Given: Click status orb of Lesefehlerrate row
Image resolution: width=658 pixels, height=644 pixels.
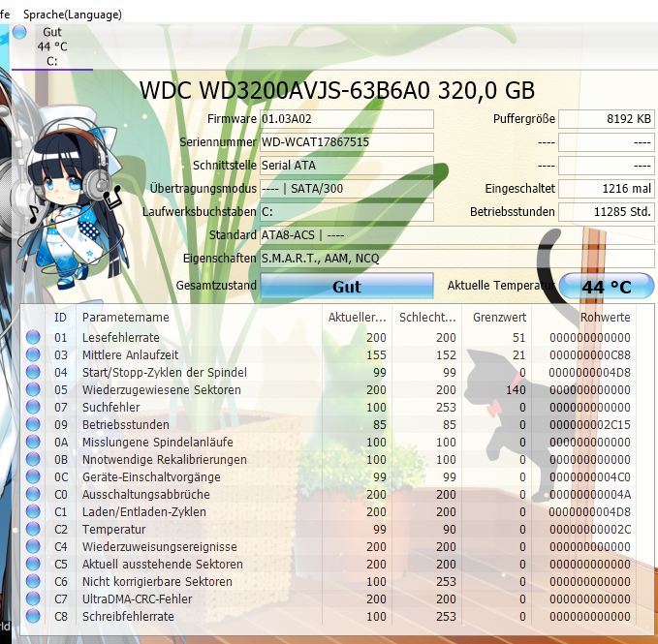Looking at the screenshot, I should click(x=33, y=337).
